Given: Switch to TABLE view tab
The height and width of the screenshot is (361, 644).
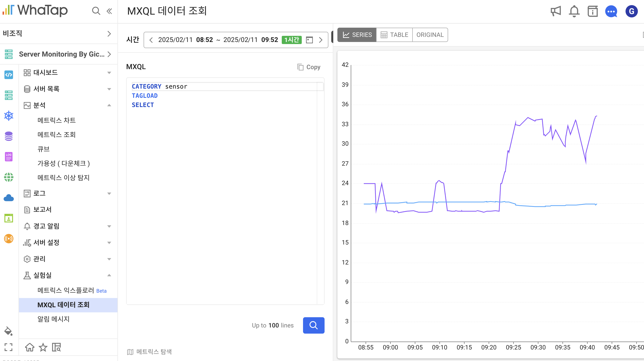Looking at the screenshot, I should (394, 35).
